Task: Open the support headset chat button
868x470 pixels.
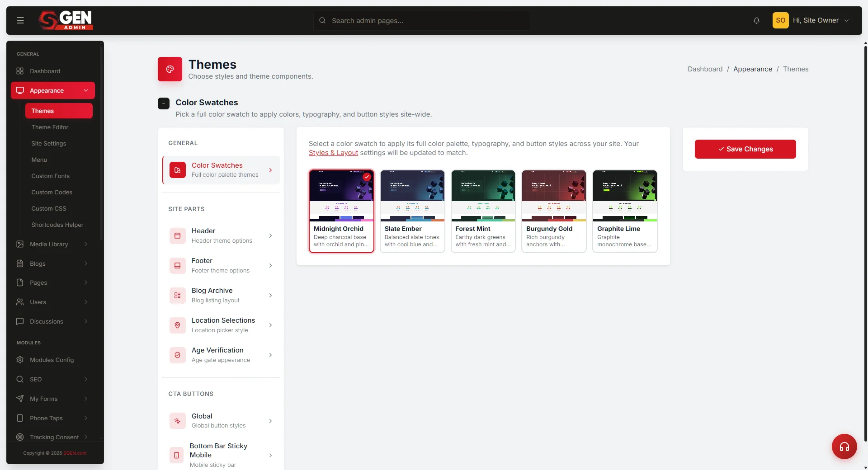Action: pos(844,446)
